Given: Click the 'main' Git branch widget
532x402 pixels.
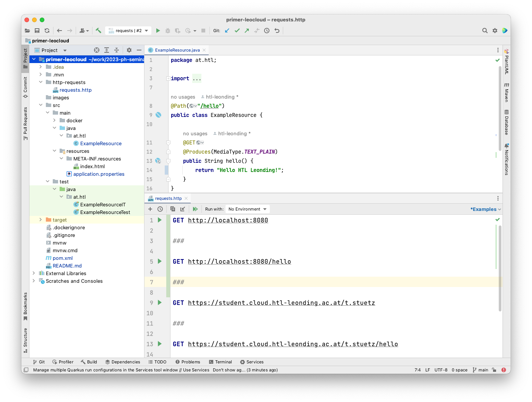Looking at the screenshot, I should [480, 370].
